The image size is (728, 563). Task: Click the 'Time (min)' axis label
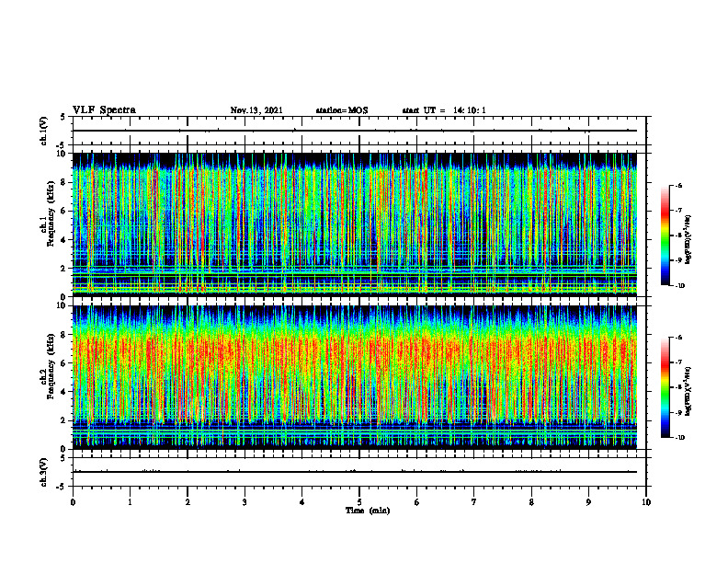pyautogui.click(x=368, y=511)
